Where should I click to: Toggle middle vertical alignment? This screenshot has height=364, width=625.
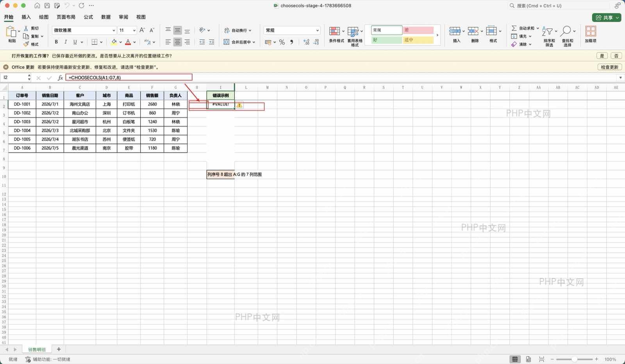click(x=177, y=30)
